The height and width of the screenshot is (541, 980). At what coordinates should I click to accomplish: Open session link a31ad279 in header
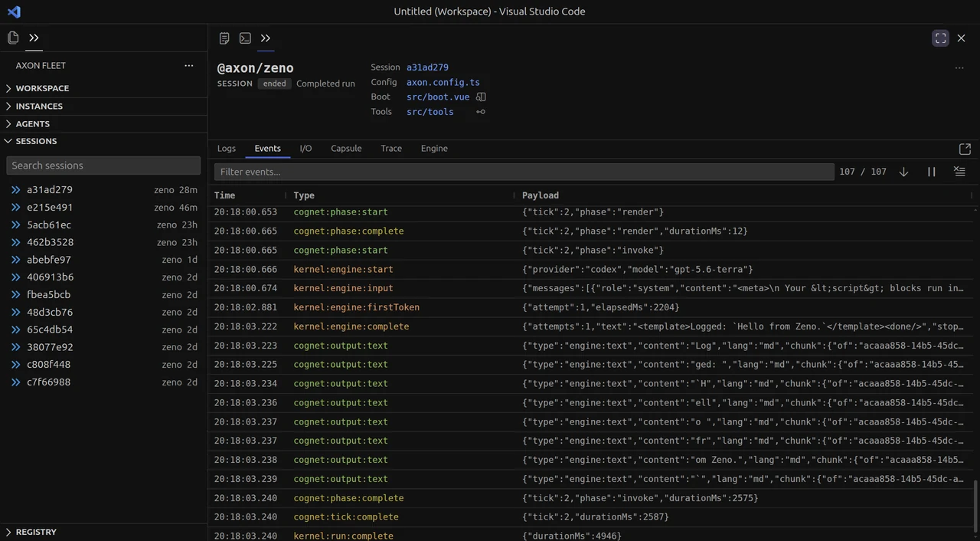click(427, 67)
